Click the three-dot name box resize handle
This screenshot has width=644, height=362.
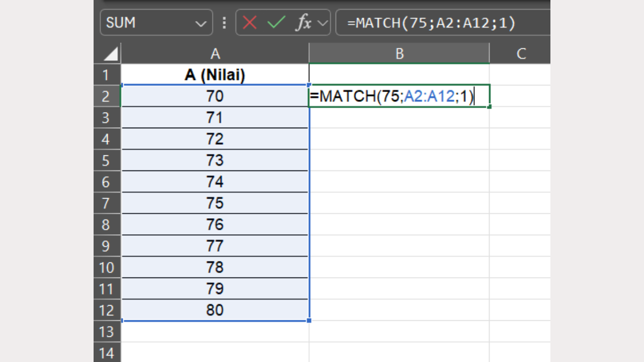(x=224, y=23)
